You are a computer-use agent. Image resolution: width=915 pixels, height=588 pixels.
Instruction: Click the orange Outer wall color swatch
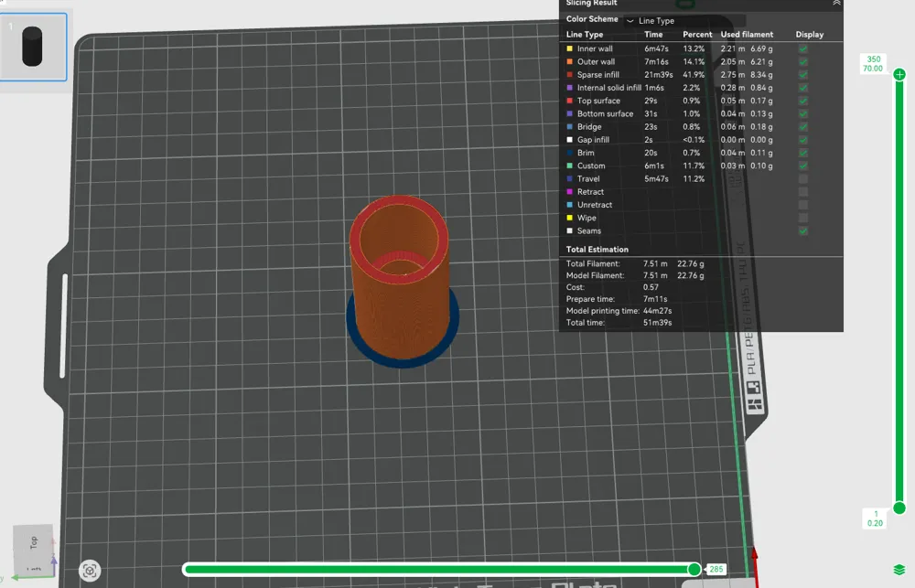coord(569,62)
